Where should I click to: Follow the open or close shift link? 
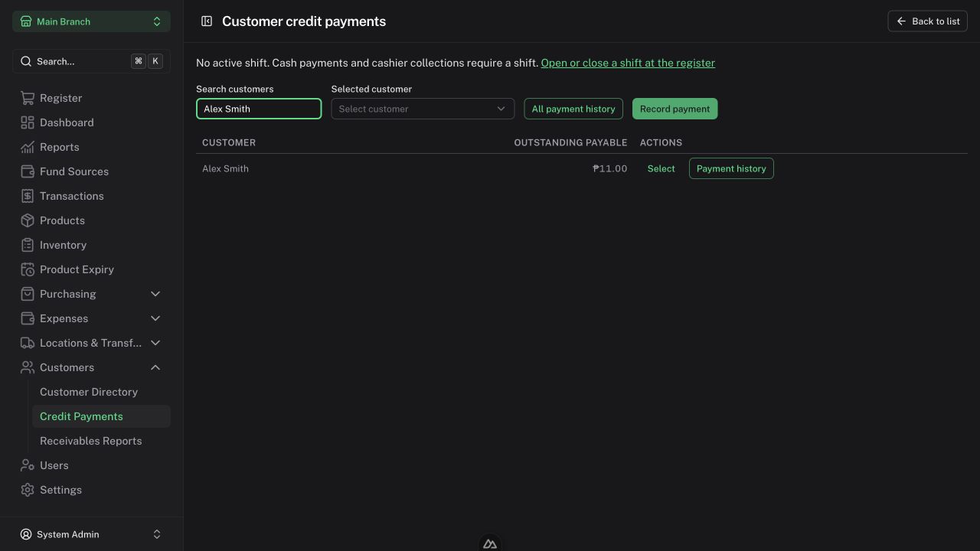coord(628,63)
